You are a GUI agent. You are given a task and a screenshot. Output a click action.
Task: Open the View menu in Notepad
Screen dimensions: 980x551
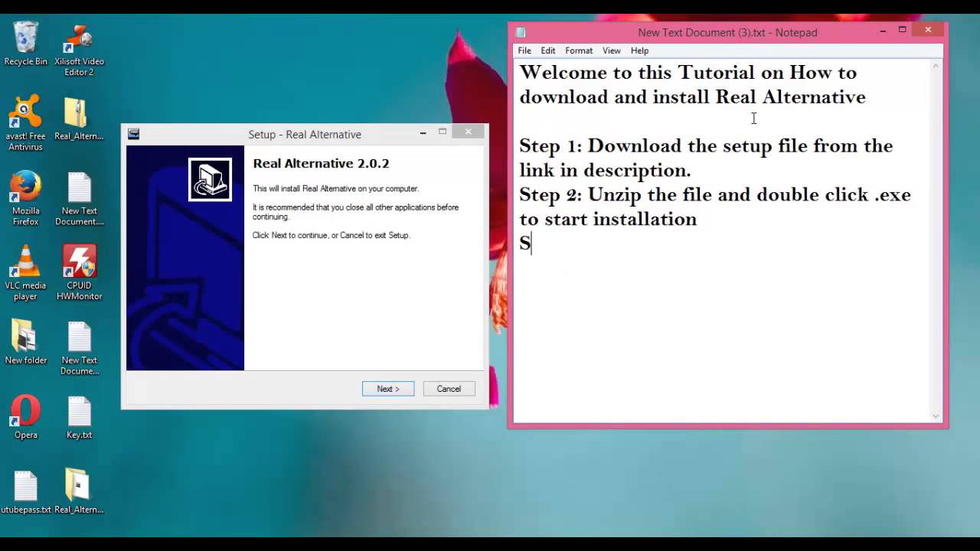[x=611, y=51]
